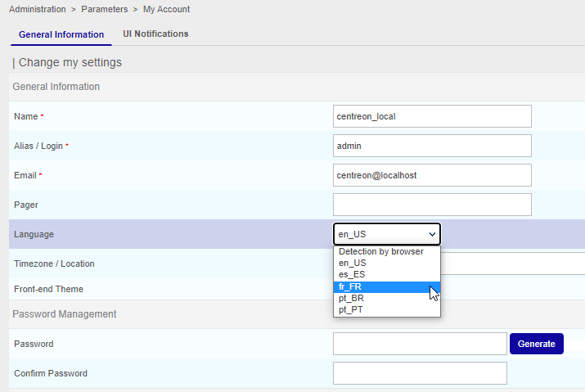Select the highlighted fr_FR option
This screenshot has height=392, width=585.
(x=352, y=287)
